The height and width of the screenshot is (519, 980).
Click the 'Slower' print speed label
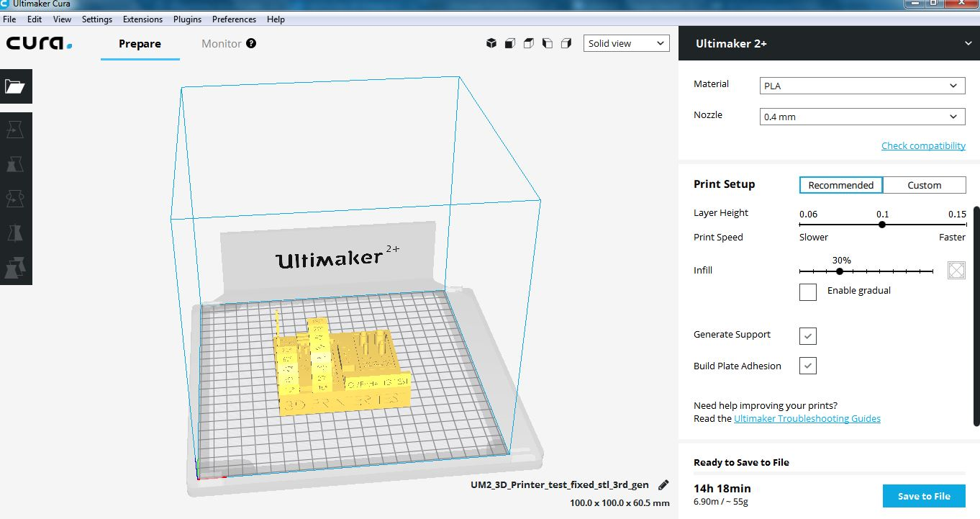814,237
